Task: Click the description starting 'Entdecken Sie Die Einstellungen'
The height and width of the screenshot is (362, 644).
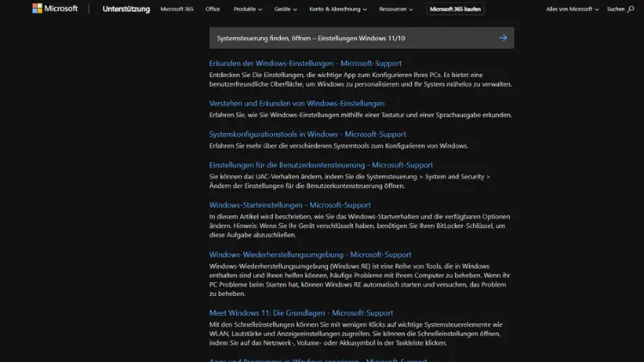Action: [x=361, y=80]
